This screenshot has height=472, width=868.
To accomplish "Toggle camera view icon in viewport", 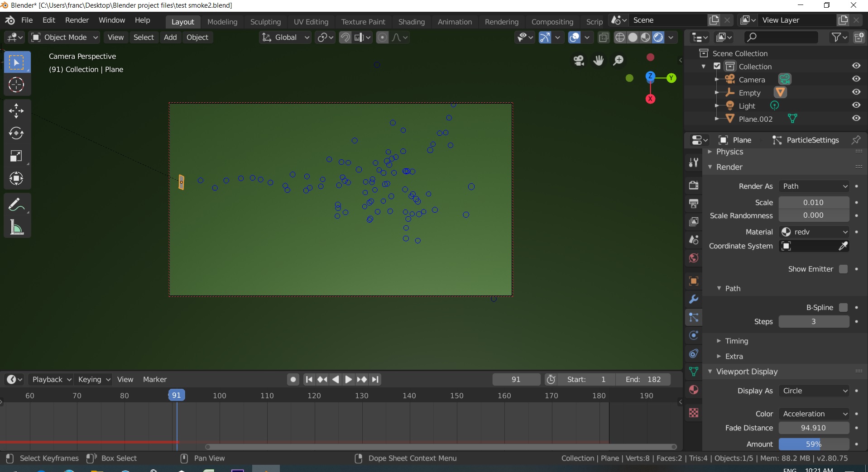I will click(x=579, y=60).
